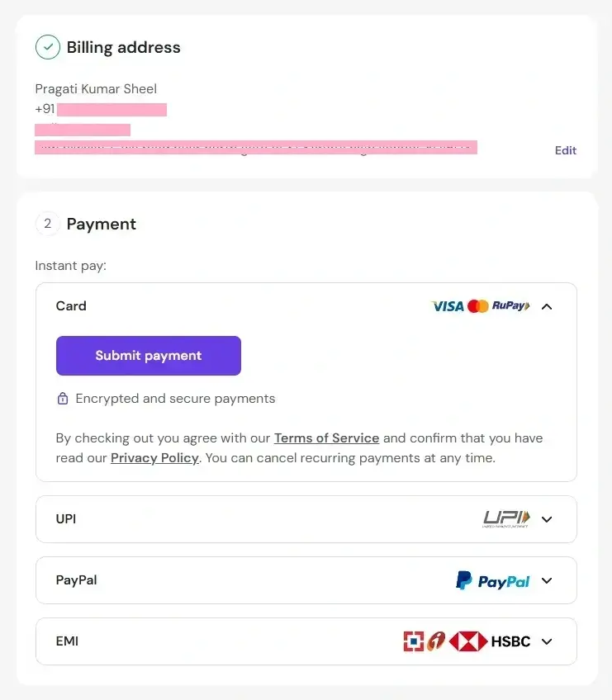Click the padlock secure payments icon
Screen dimensions: 612x700
click(x=63, y=398)
